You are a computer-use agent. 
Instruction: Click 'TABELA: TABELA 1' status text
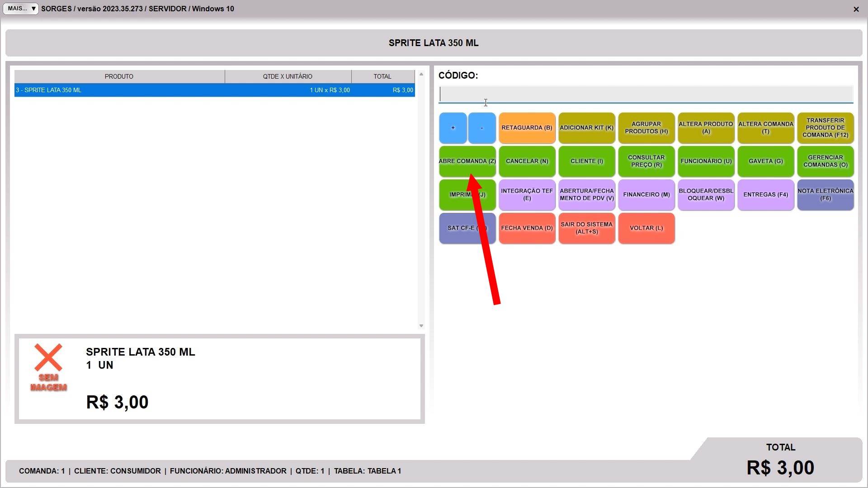point(368,471)
